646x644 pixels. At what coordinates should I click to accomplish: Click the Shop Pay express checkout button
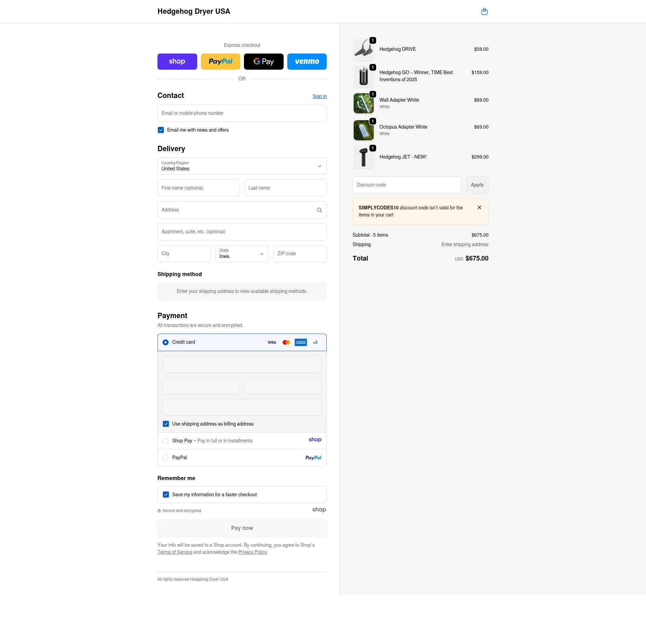point(177,61)
